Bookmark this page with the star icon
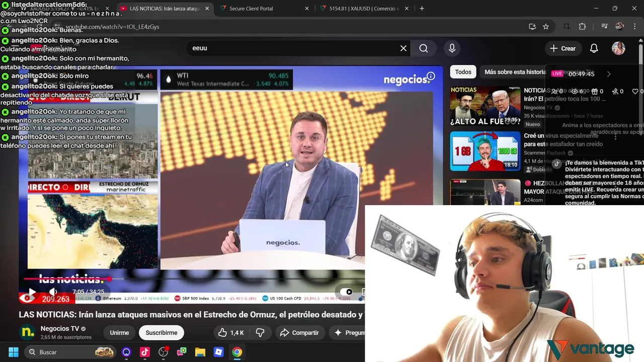This screenshot has width=644, height=362. 546,27
